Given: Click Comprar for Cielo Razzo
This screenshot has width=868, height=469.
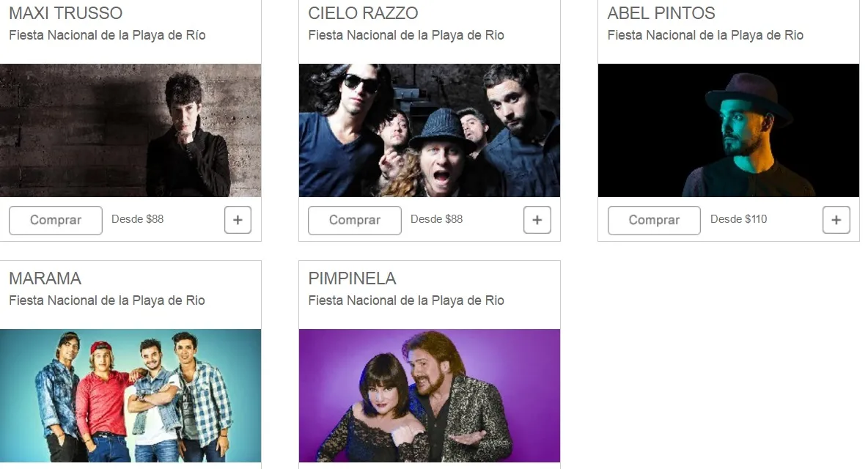Looking at the screenshot, I should click(355, 220).
